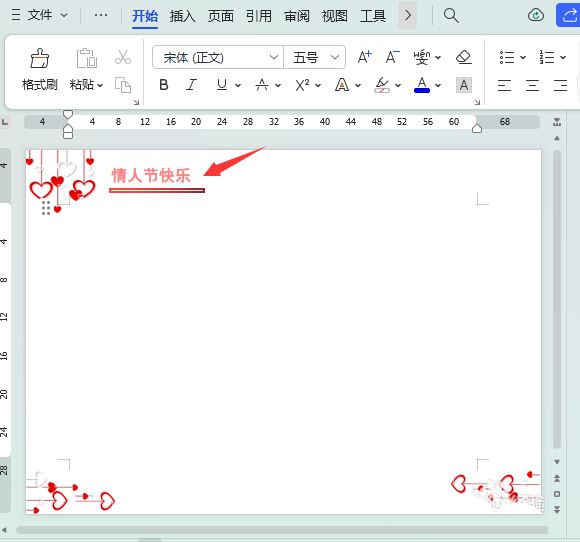Click the phonetic guide 變 icon
The width and height of the screenshot is (580, 542).
pyautogui.click(x=422, y=57)
